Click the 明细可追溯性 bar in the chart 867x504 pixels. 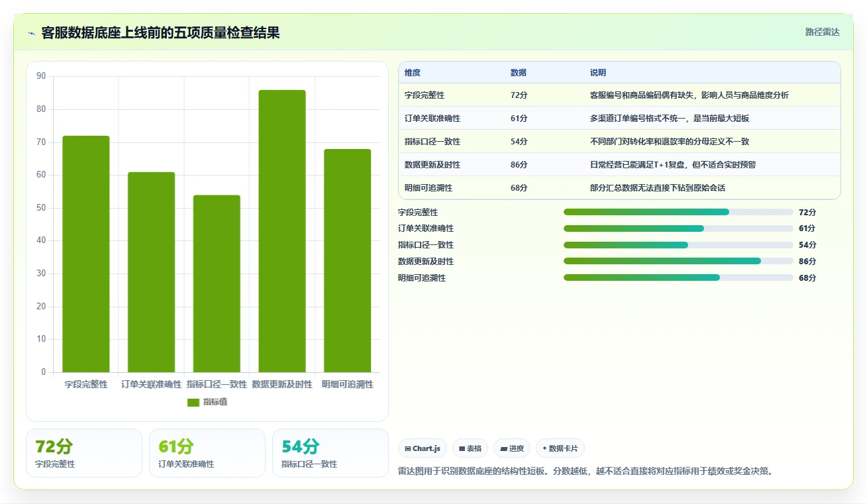(x=348, y=260)
